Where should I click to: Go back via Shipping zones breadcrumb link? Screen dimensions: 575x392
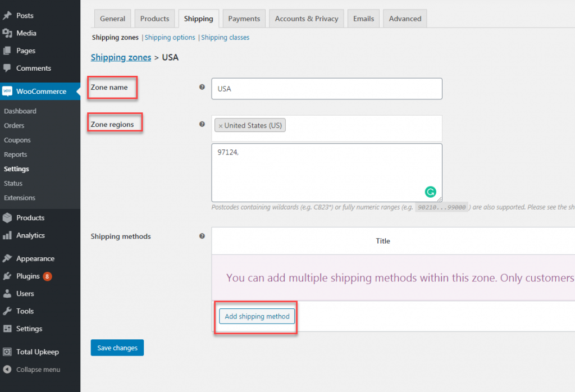(x=121, y=57)
